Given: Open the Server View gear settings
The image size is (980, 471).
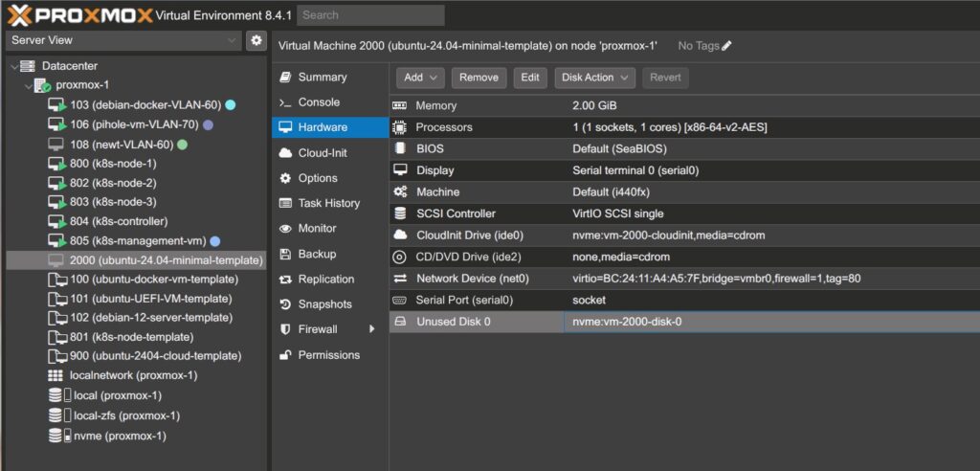Looking at the screenshot, I should tap(256, 40).
